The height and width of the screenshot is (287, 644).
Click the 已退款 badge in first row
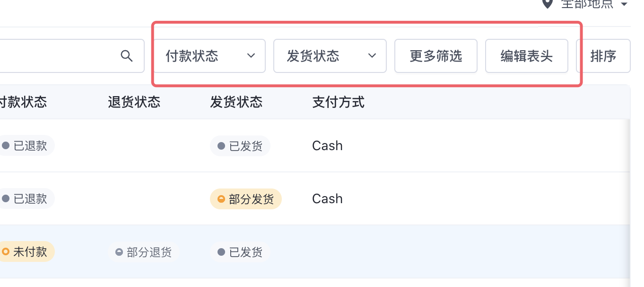coord(26,146)
